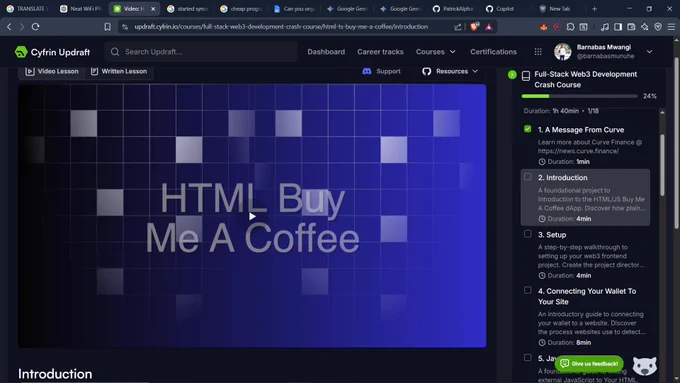Play the HTML Buy Me A Coffee video
Viewport: 680px width, 383px height.
point(252,216)
